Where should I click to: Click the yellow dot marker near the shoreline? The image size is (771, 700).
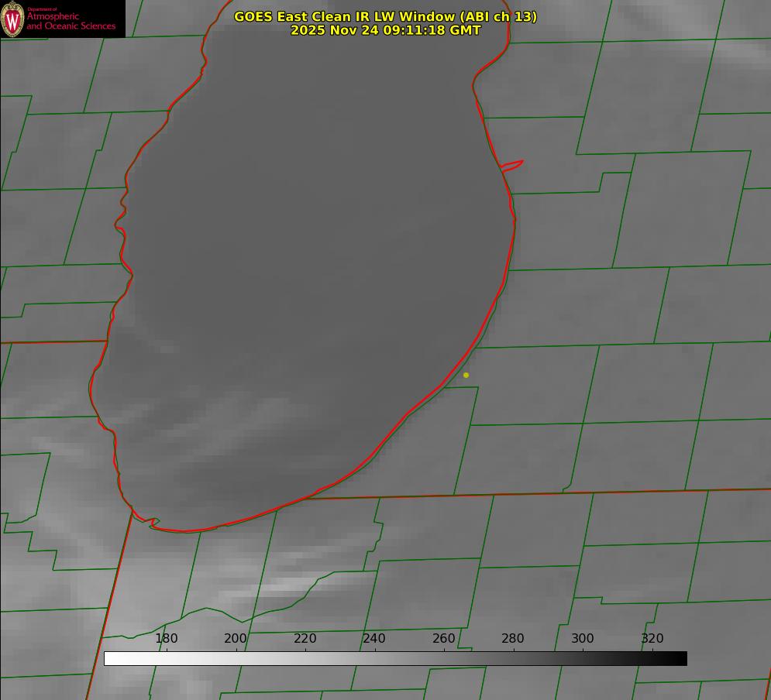click(x=466, y=375)
